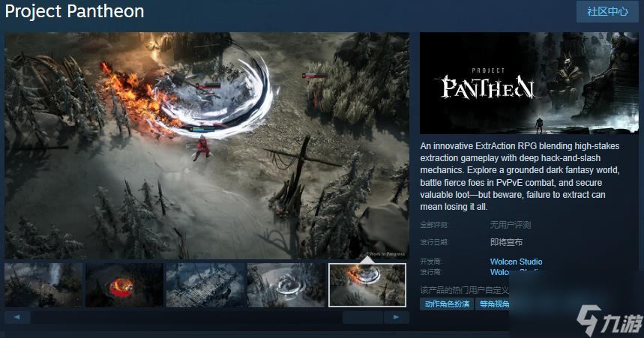
Task: Click the 该产品的热门用户自定义 tags heading
Action: 465,290
